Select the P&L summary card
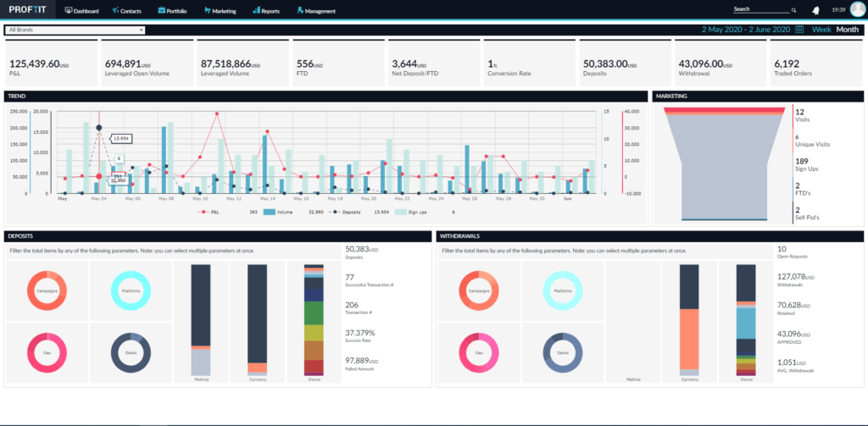Screen dimensions: 868x426 point(51,63)
